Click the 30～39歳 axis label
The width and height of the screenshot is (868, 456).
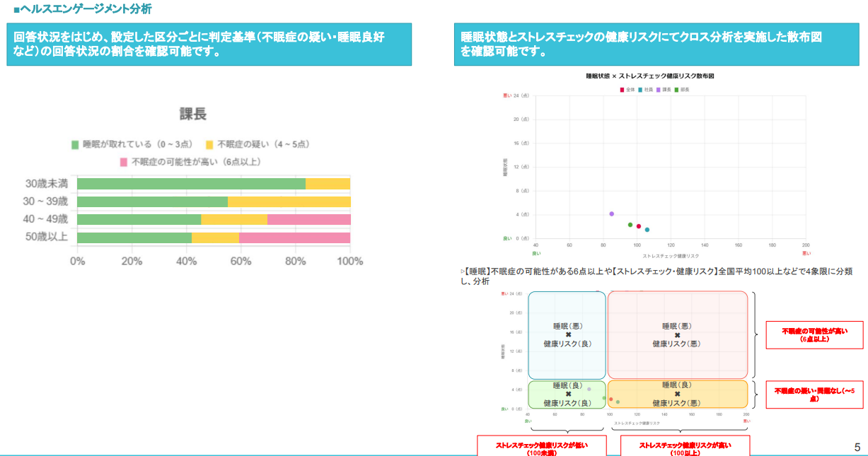tap(46, 201)
